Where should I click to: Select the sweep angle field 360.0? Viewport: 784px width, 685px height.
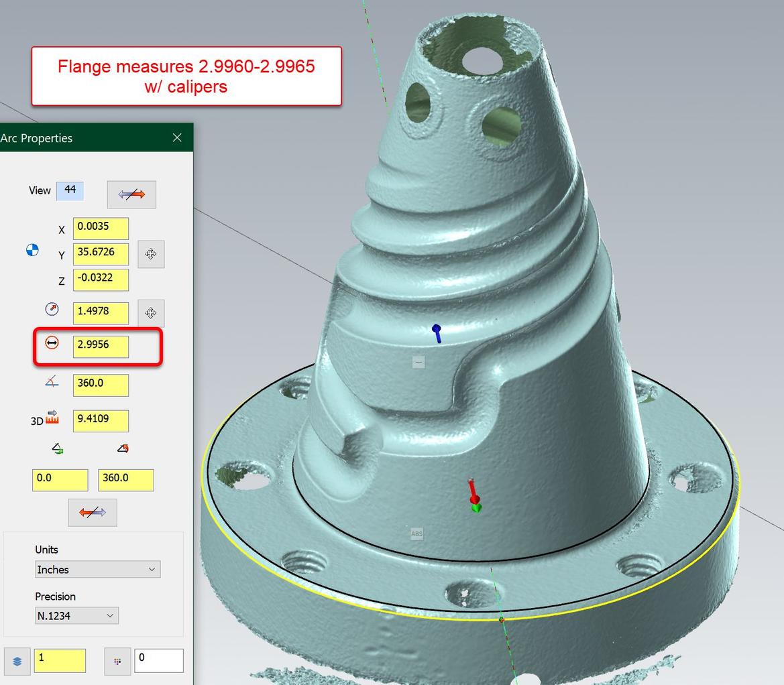101,385
